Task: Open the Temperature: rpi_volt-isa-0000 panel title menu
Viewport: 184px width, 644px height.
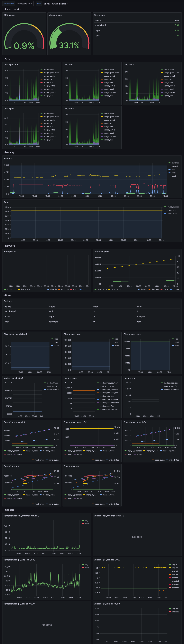Action: tap(19, 603)
